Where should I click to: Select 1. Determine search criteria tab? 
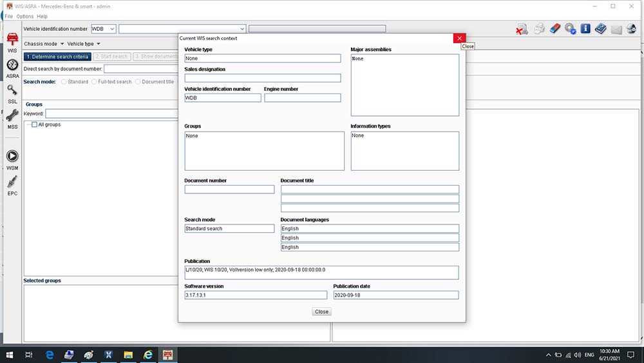point(57,57)
